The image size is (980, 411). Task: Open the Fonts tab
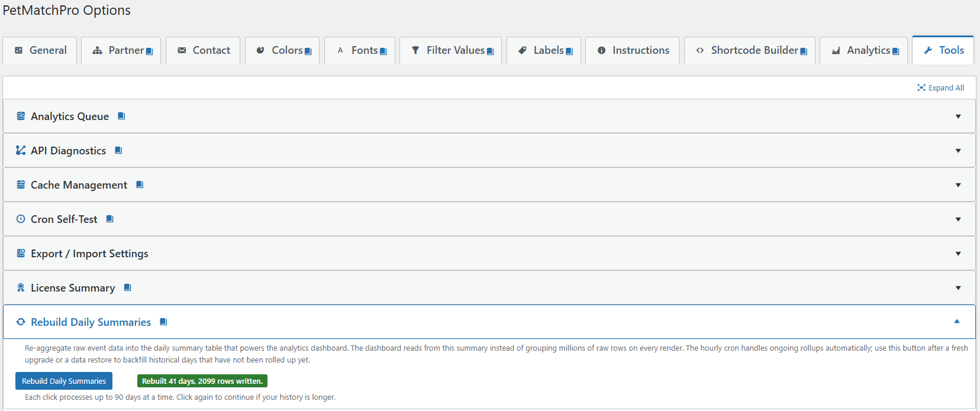360,50
